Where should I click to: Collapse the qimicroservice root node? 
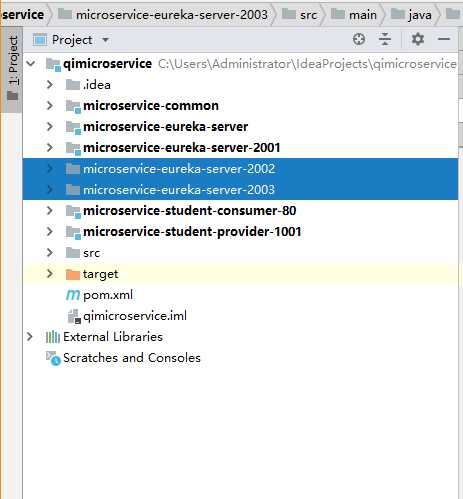[31, 63]
